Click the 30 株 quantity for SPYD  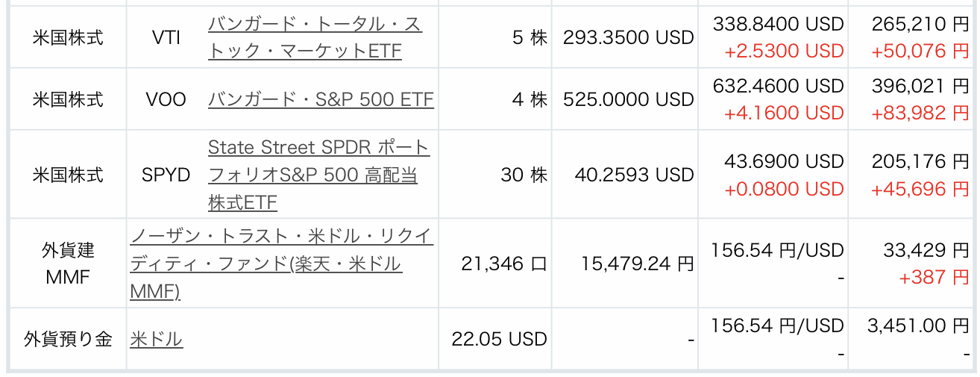[524, 175]
